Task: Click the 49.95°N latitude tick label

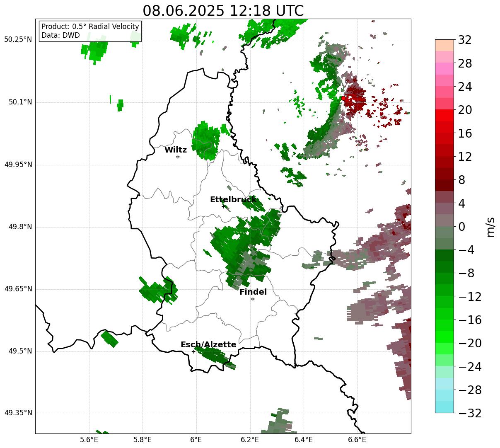Action: tap(18, 165)
